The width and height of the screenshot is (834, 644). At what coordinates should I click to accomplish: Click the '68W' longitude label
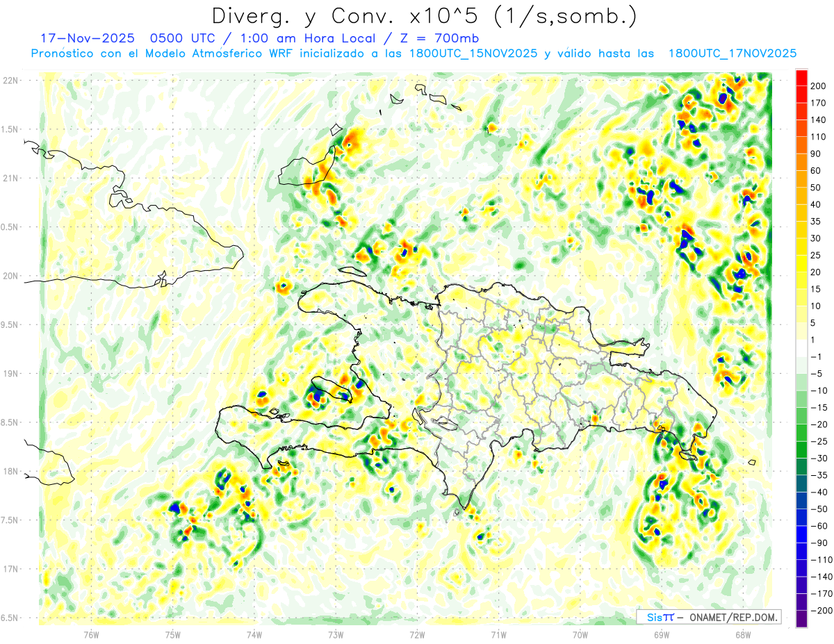[x=742, y=634]
